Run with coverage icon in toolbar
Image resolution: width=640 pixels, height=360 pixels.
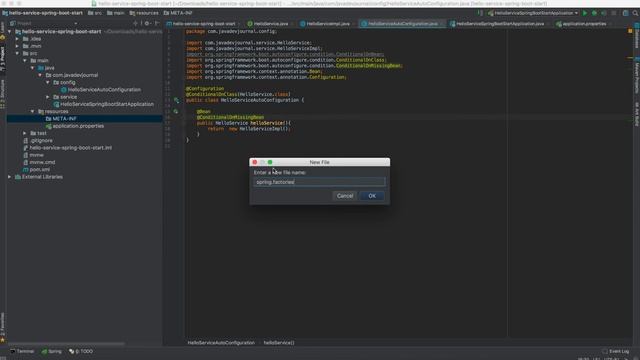[x=604, y=13]
